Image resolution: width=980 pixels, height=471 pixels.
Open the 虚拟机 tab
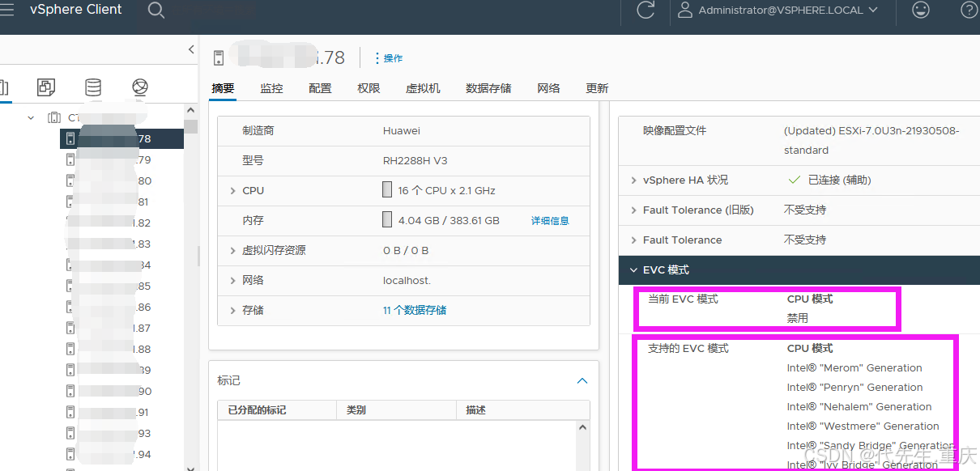coord(423,88)
